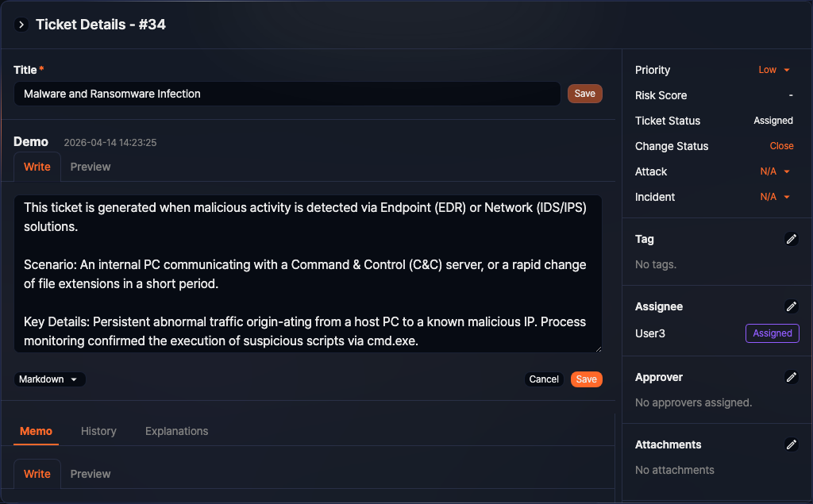The width and height of the screenshot is (813, 504).
Task: Open the Priority Low dropdown
Action: tap(774, 70)
